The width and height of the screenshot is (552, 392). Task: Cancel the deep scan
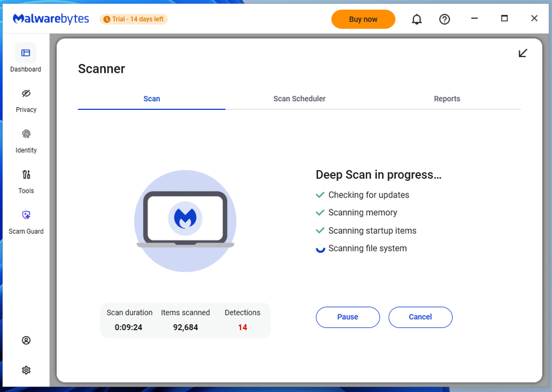(420, 317)
